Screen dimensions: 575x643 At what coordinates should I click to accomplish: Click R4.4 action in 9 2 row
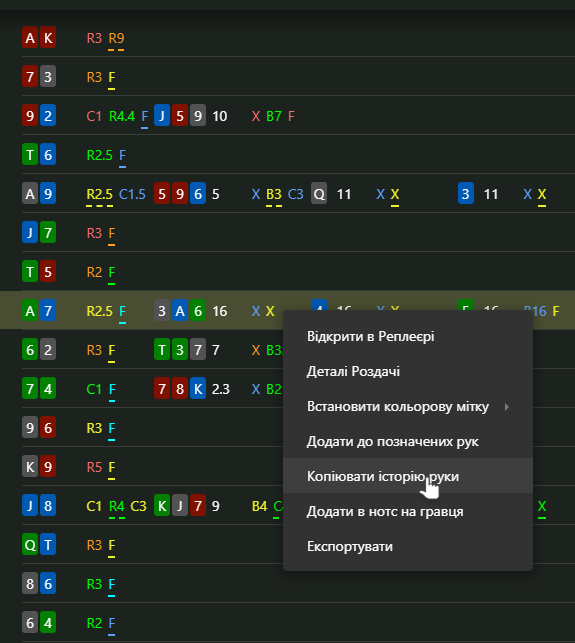tap(122, 116)
